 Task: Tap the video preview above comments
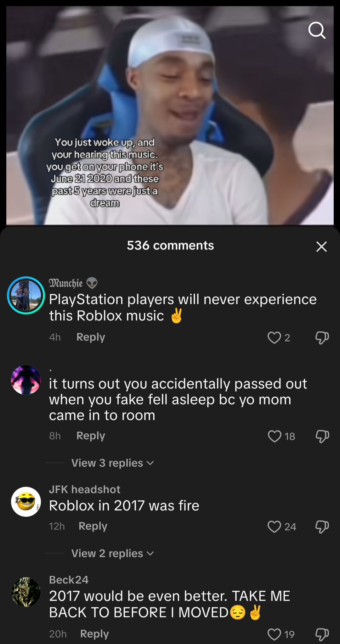(x=170, y=115)
